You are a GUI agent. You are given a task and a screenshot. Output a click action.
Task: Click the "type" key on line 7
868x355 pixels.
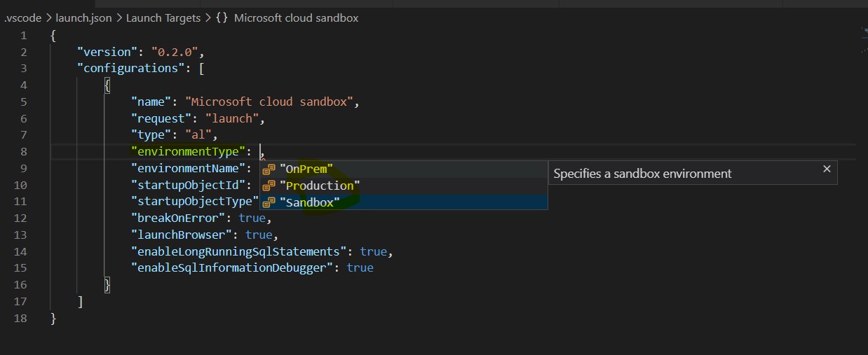pos(151,135)
